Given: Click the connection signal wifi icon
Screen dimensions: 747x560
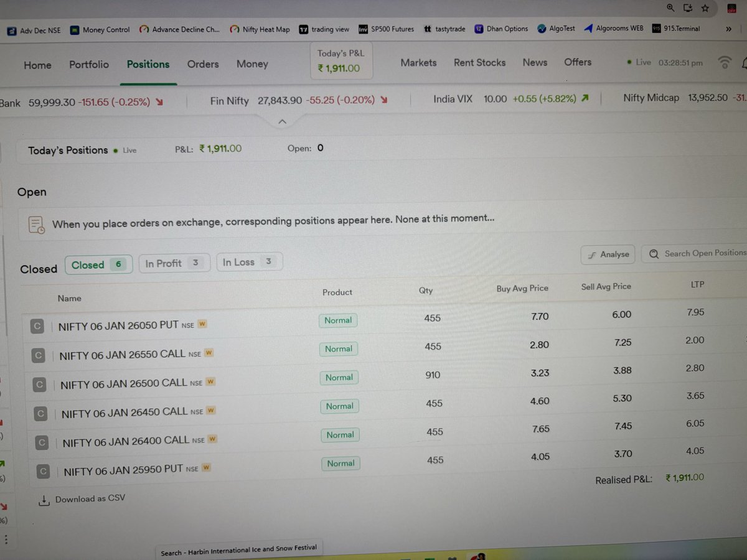Looking at the screenshot, I should tap(724, 62).
